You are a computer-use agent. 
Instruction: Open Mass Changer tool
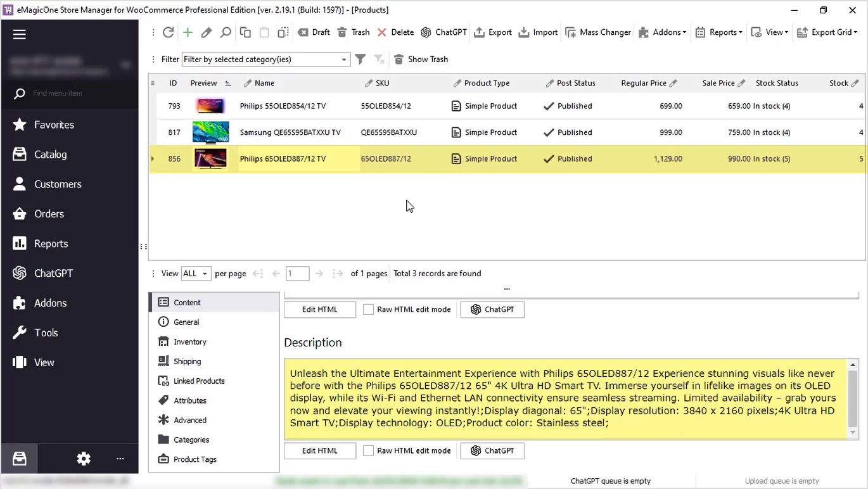click(x=597, y=32)
